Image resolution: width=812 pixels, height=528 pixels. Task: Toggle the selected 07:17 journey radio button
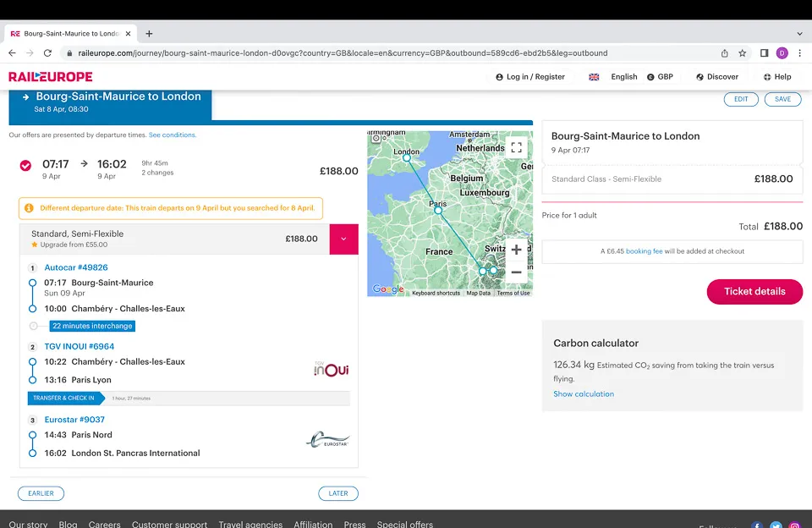[x=25, y=165]
